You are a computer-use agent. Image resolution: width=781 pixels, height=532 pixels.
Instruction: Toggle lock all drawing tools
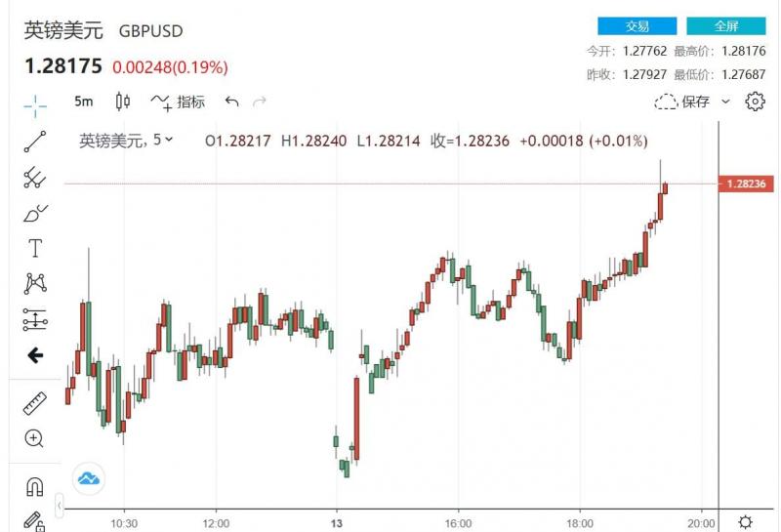[x=35, y=520]
